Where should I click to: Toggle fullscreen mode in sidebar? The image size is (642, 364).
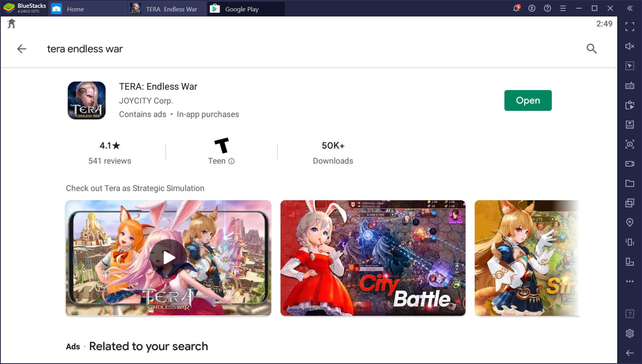click(x=630, y=27)
